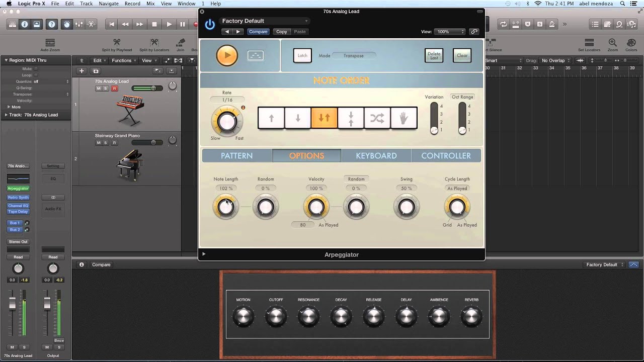
Task: Expand the More disclosure triangle
Action: point(9,107)
